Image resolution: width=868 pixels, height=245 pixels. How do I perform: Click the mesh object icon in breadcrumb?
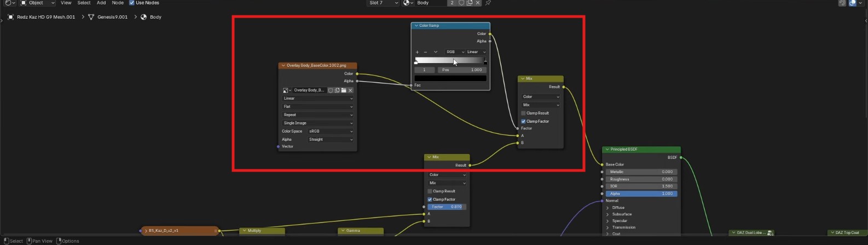[x=10, y=17]
